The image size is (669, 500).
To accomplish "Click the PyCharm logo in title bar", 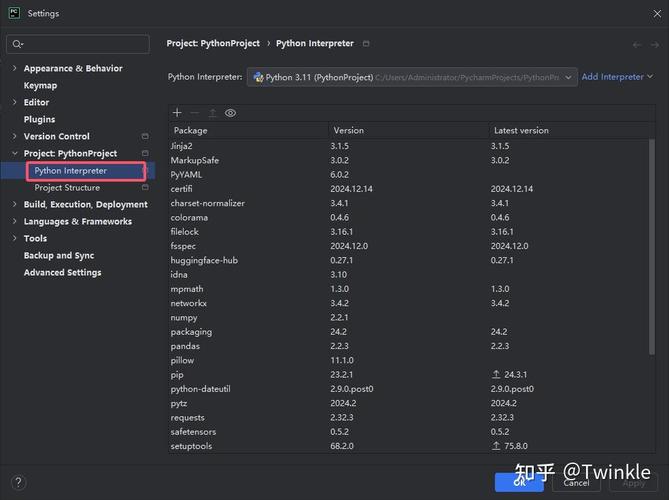I will 14,13.
